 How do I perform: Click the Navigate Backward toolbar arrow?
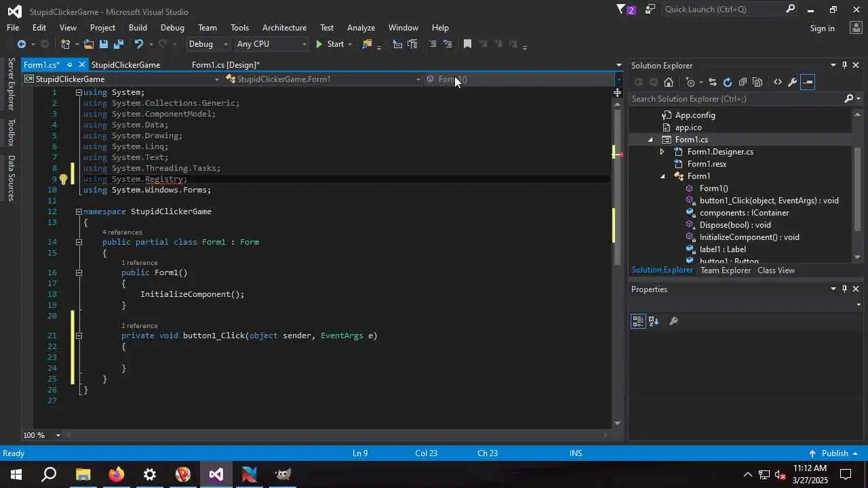click(21, 44)
